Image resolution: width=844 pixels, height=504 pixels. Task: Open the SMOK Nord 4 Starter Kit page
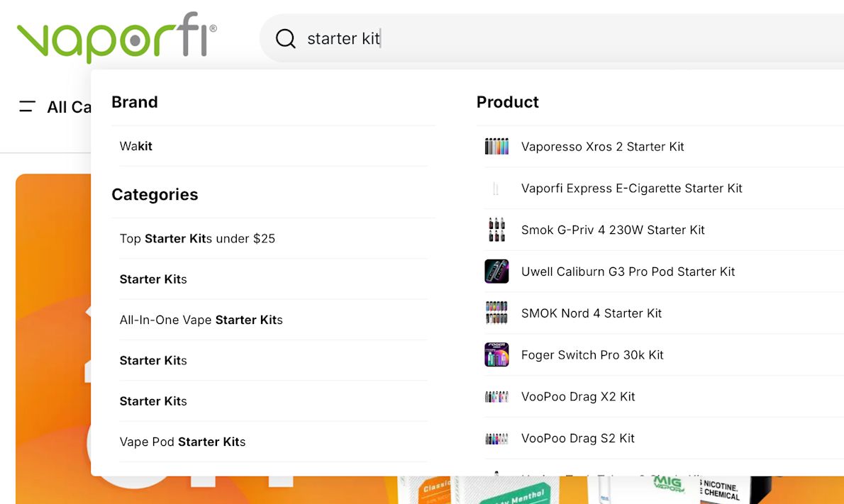[591, 313]
